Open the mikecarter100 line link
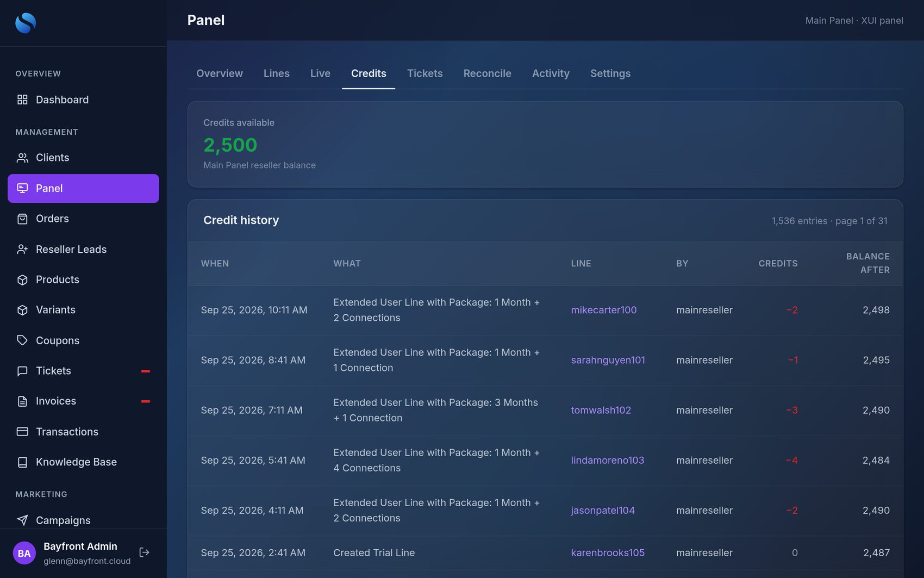This screenshot has height=578, width=924. (x=604, y=310)
